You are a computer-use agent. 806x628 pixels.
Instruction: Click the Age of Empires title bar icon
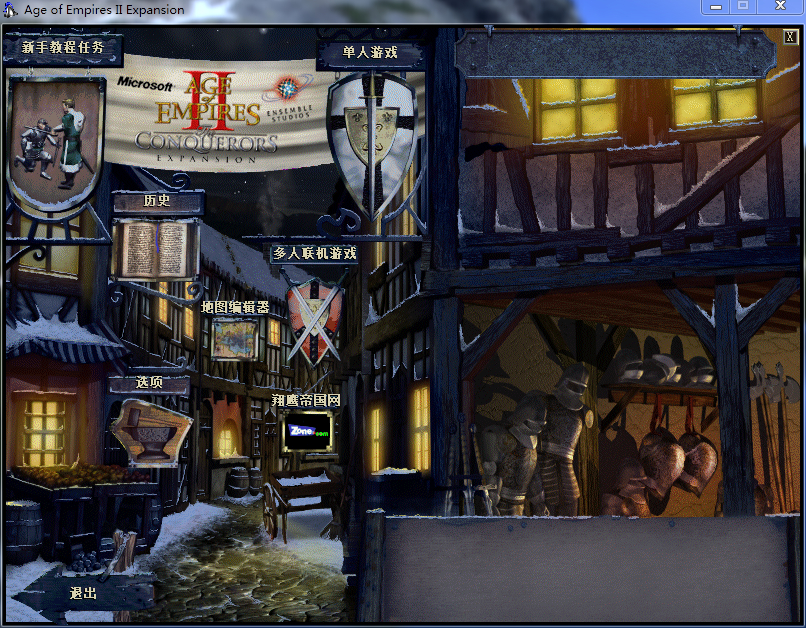coord(10,9)
